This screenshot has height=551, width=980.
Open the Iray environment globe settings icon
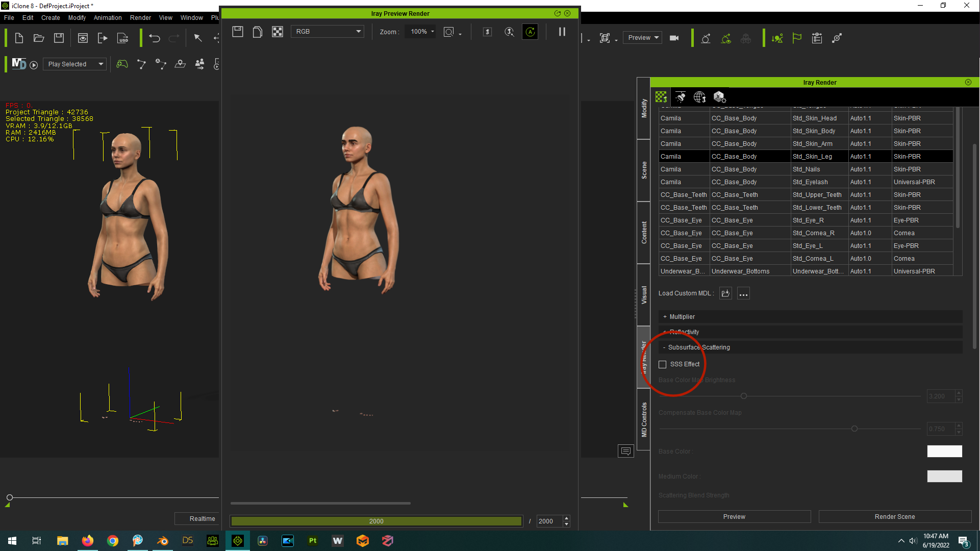point(699,97)
